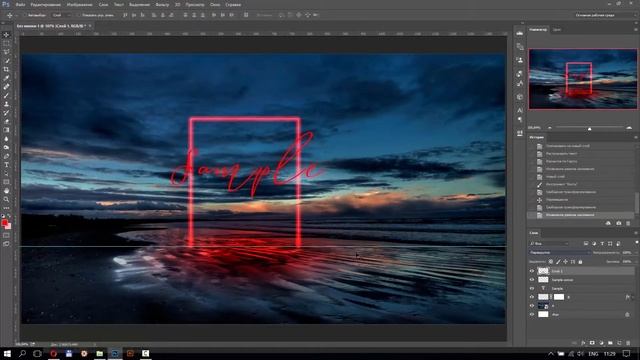The image size is (640, 360).
Task: Select the Move tool in the toolbox
Action: [x=6, y=35]
